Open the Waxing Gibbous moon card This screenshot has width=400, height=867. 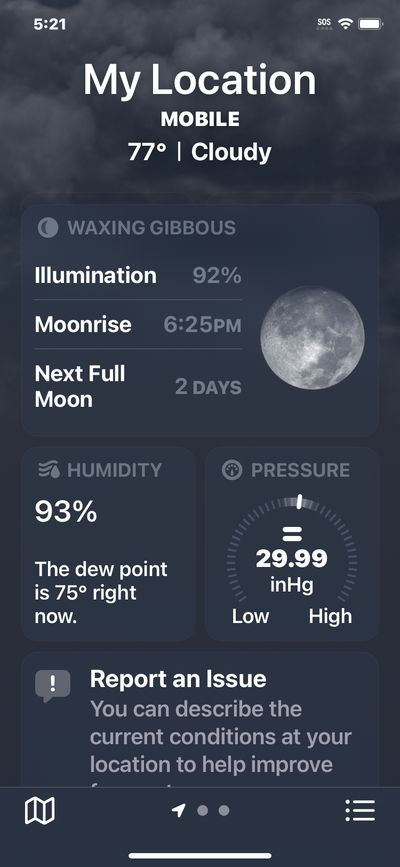coord(200,320)
